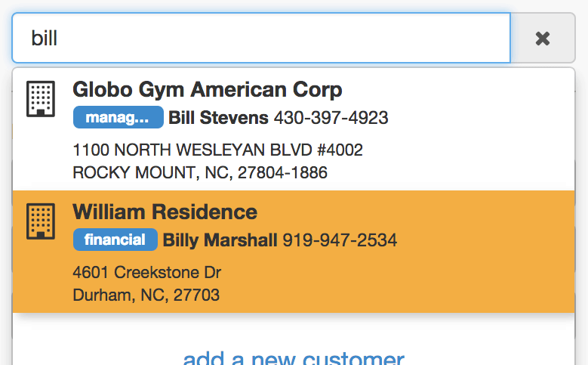Click building icon for William Residence
Image resolution: width=588 pixels, height=365 pixels.
pos(41,221)
